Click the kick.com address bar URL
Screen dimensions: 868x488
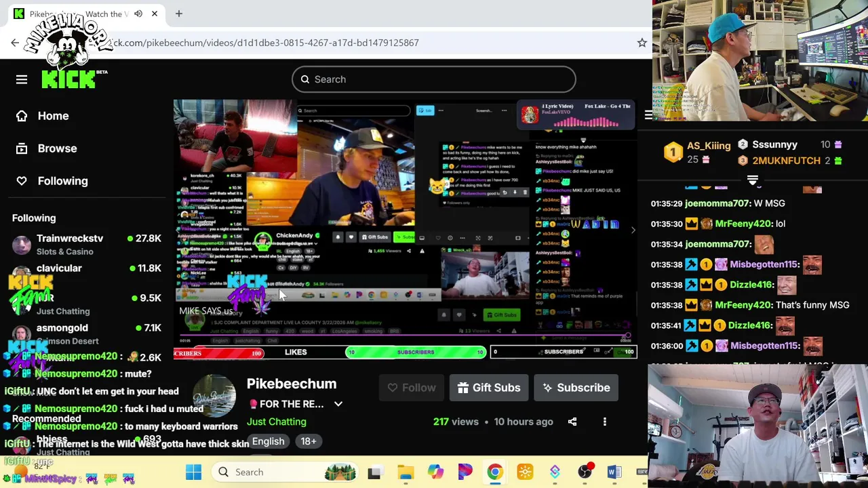point(264,43)
